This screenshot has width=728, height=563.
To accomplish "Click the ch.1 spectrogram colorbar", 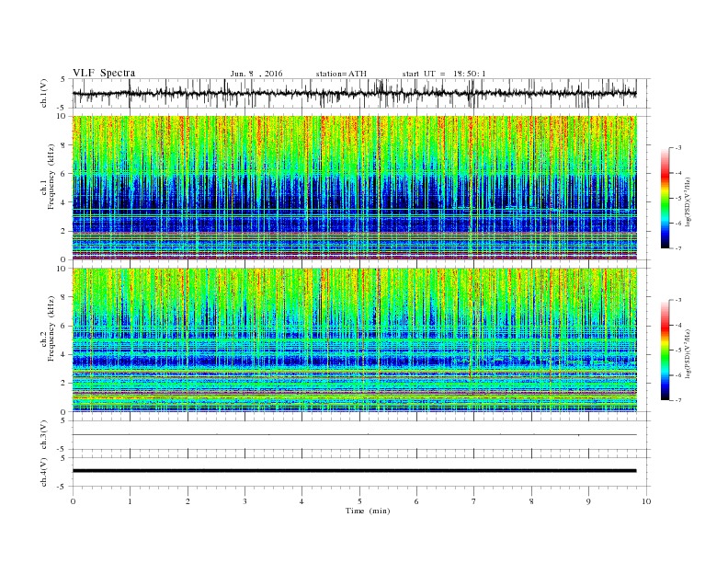I will point(665,198).
